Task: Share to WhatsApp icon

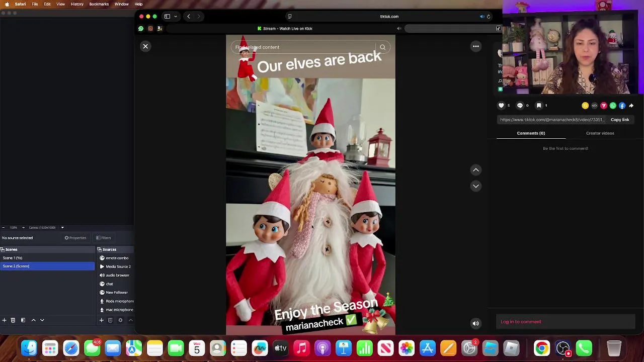Action: [613, 106]
